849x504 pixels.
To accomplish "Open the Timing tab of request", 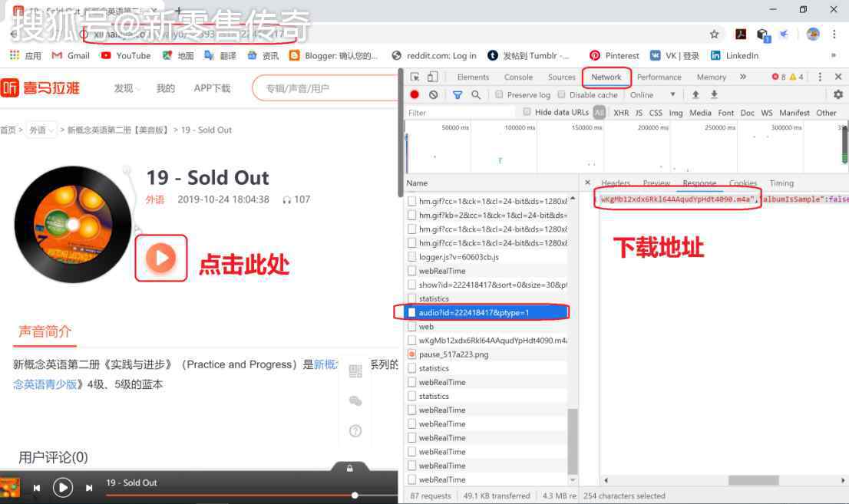I will [x=781, y=183].
